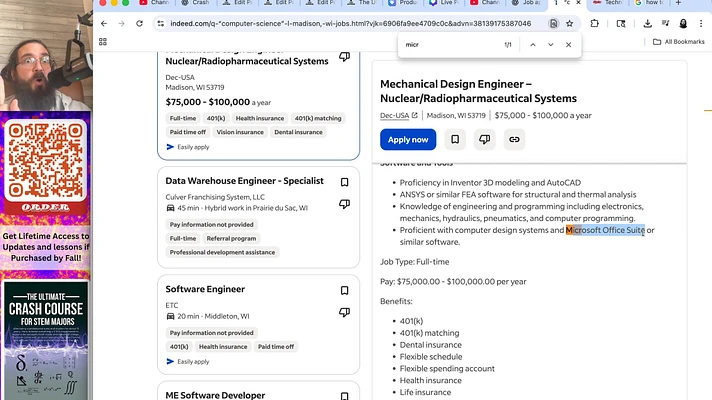The width and height of the screenshot is (712, 400).
Task: Save the Mechanical Design Engineer job with bookmark icon
Action: 455,140
